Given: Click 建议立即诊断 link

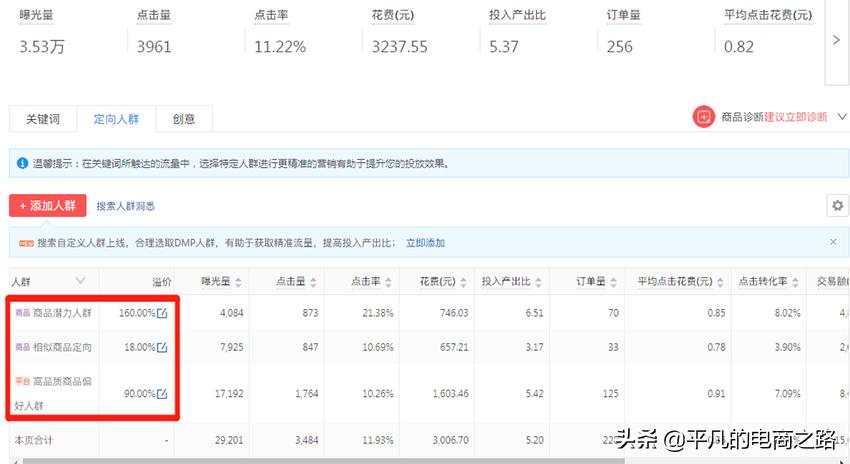Looking at the screenshot, I should tap(796, 117).
